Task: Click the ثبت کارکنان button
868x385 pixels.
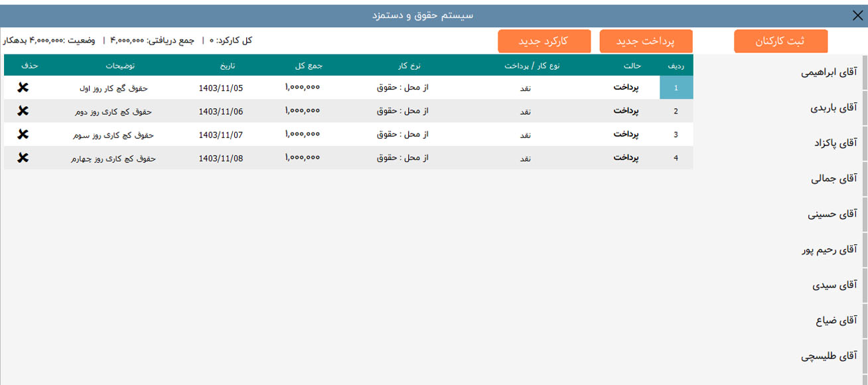Action: [x=781, y=40]
